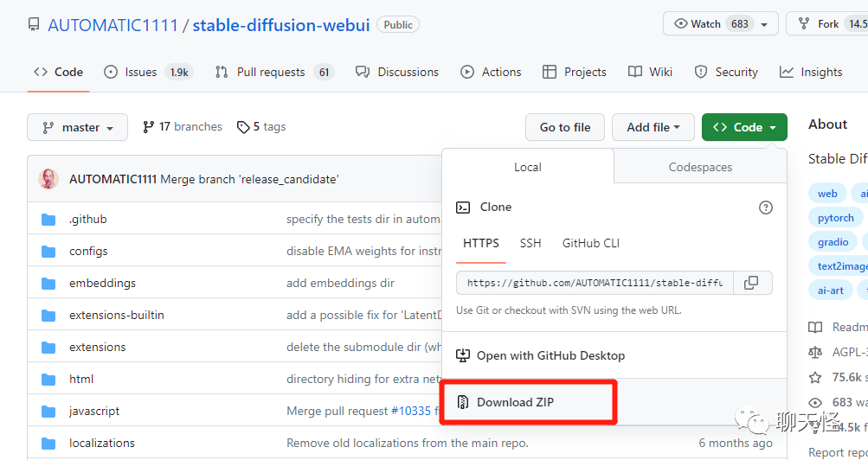Open the .github folder
The image size is (868, 460).
point(88,219)
